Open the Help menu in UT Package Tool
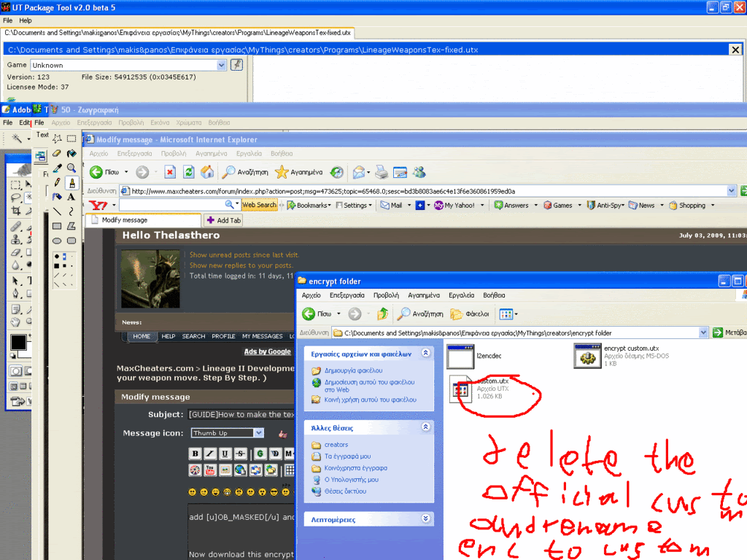Screen dimensions: 747x560 coord(26,20)
